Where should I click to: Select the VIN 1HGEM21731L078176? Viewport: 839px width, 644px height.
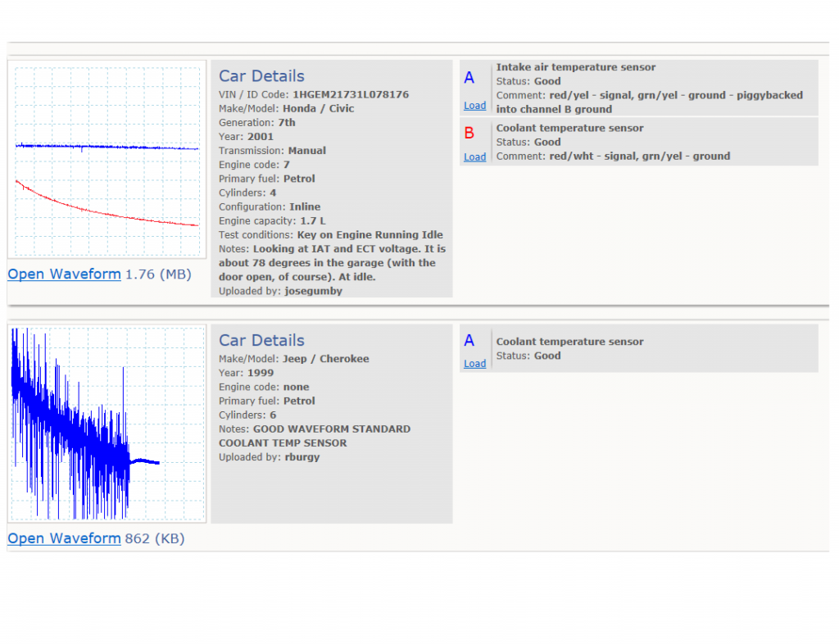[351, 95]
